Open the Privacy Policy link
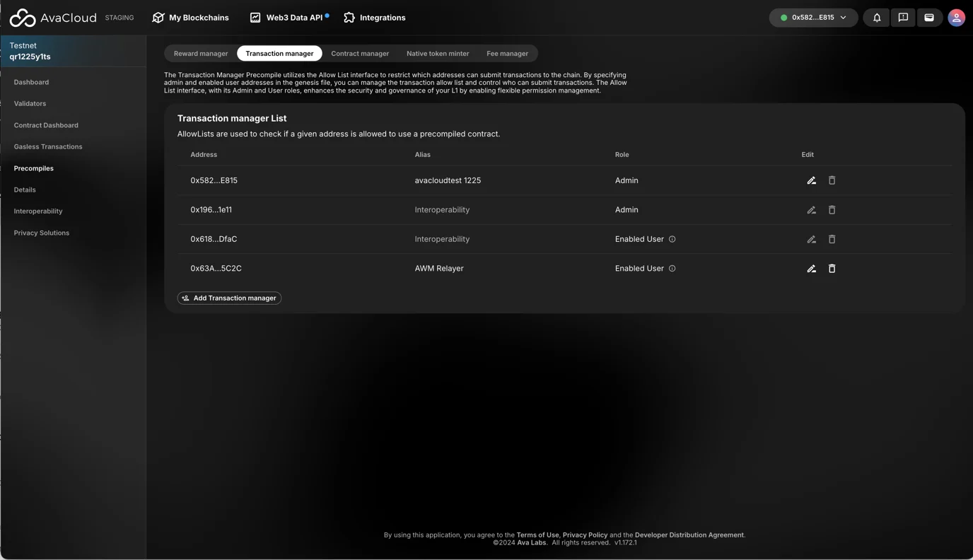 [585, 535]
